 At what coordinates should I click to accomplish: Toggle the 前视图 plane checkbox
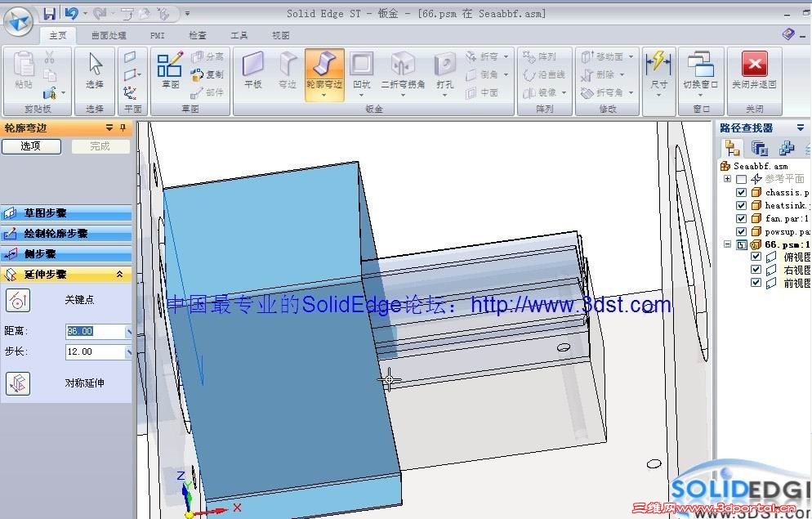756,282
